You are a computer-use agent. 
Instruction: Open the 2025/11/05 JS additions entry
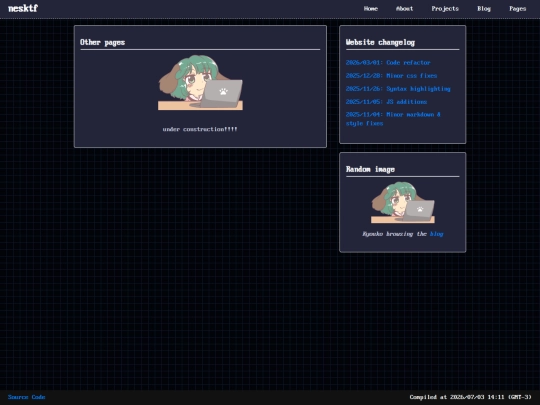pos(386,102)
